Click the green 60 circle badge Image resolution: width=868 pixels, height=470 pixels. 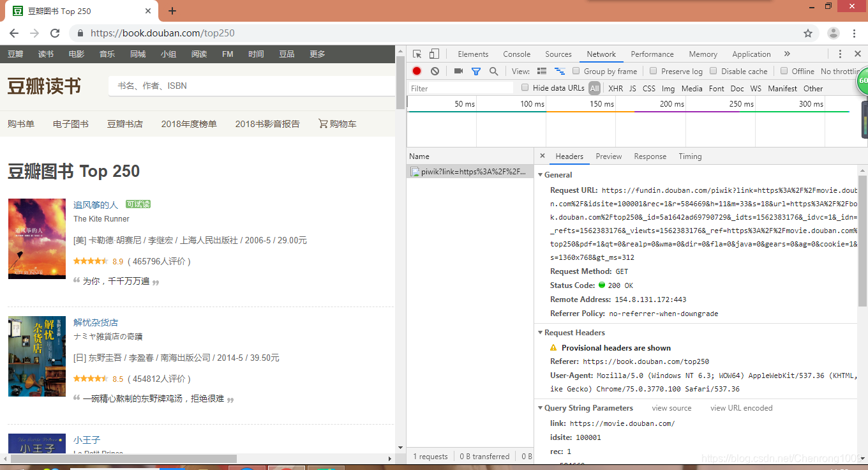(862, 81)
